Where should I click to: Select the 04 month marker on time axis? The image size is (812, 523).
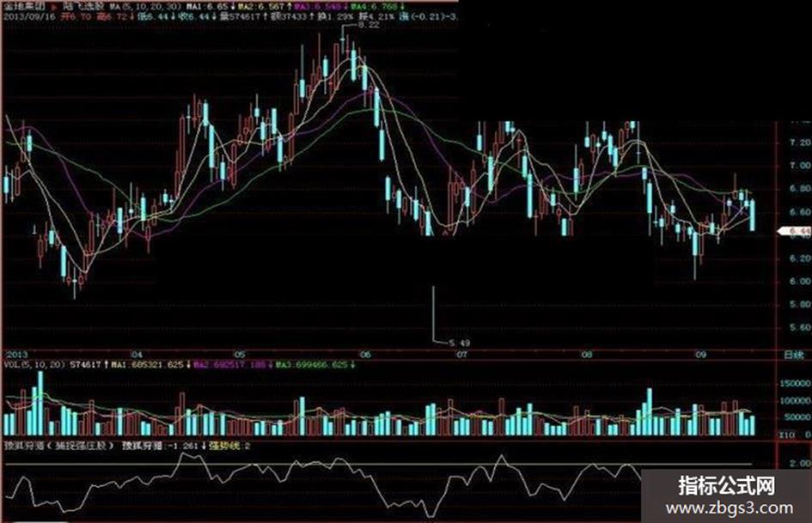pyautogui.click(x=137, y=355)
